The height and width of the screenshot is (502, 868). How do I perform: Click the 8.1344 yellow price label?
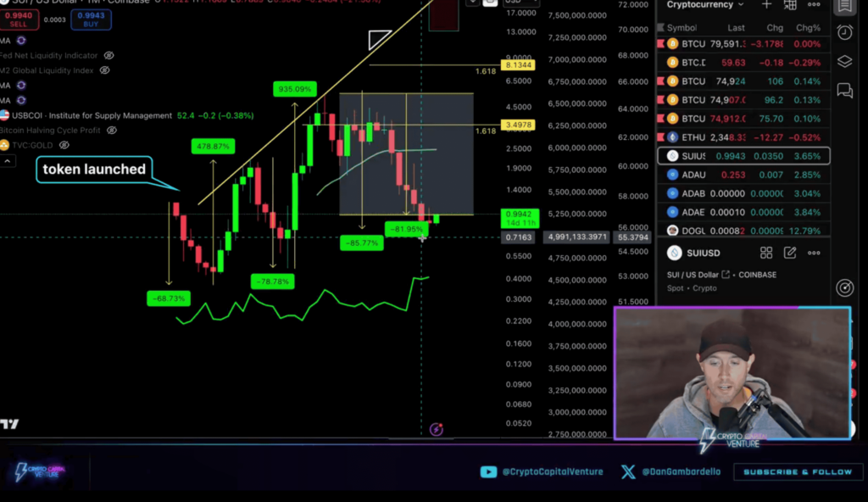pyautogui.click(x=518, y=64)
